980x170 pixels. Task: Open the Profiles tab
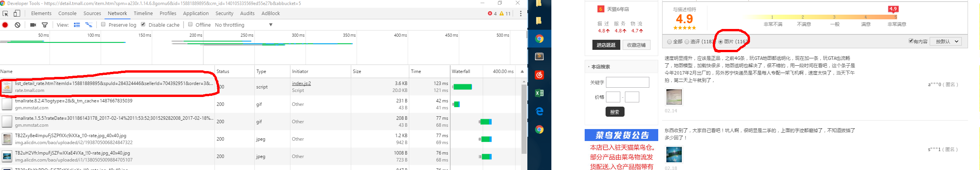[x=168, y=13]
